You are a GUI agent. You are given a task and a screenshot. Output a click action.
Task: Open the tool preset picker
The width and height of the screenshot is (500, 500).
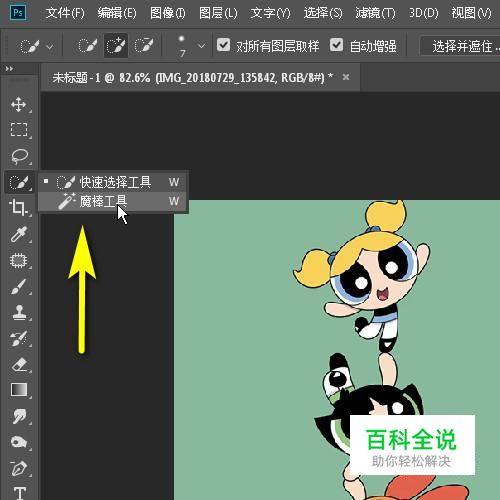click(36, 46)
